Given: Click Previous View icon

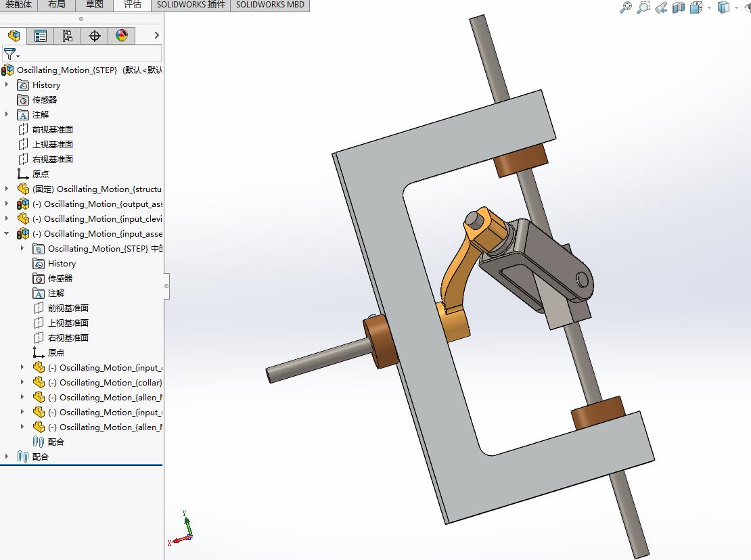Looking at the screenshot, I should (661, 7).
